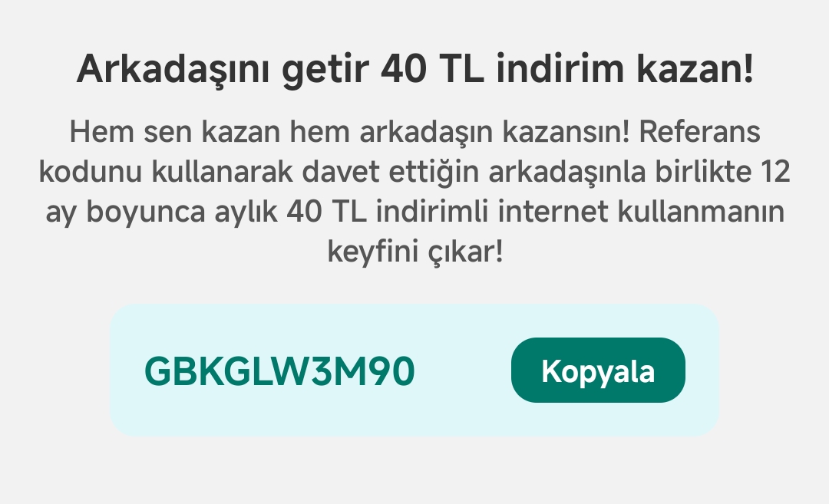Image resolution: width=829 pixels, height=504 pixels.
Task: Click the description line starting kodunu kullanarak
Action: 414,173
